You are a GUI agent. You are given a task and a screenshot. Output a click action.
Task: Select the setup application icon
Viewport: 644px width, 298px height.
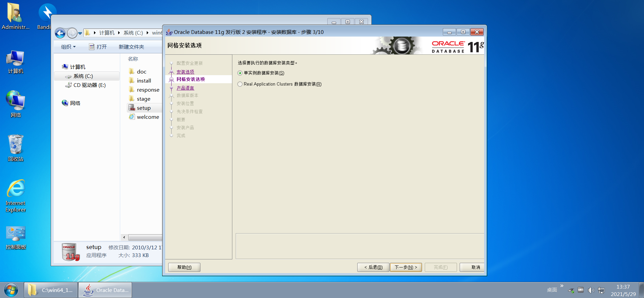click(132, 108)
